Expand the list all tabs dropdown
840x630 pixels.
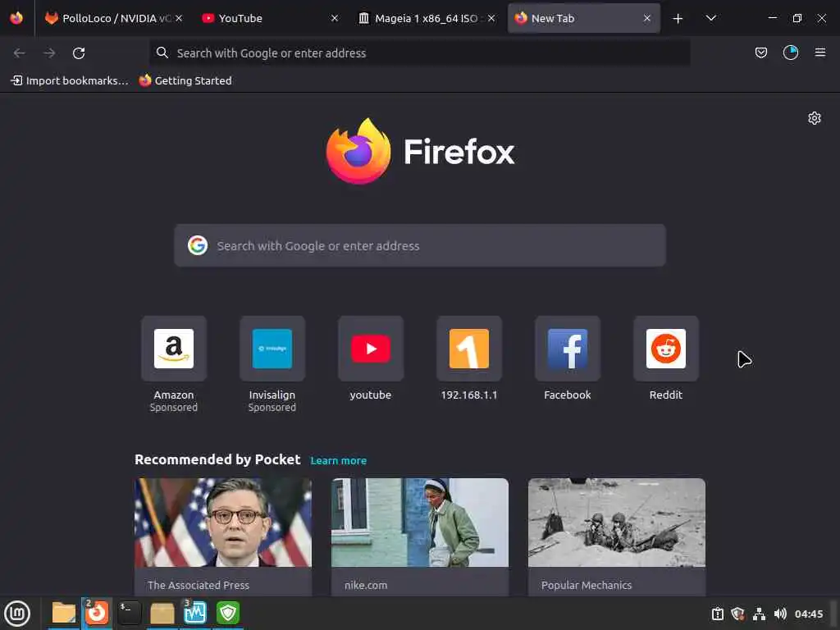pos(711,18)
